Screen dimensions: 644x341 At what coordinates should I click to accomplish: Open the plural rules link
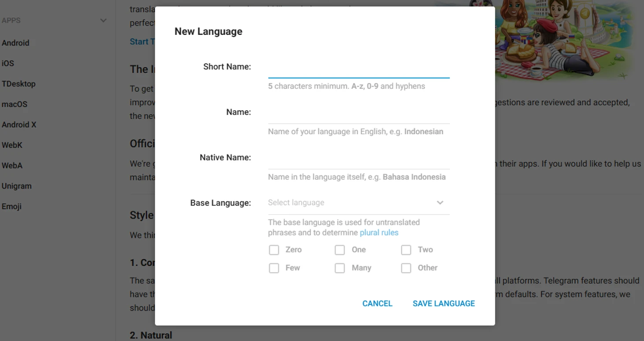click(x=379, y=233)
